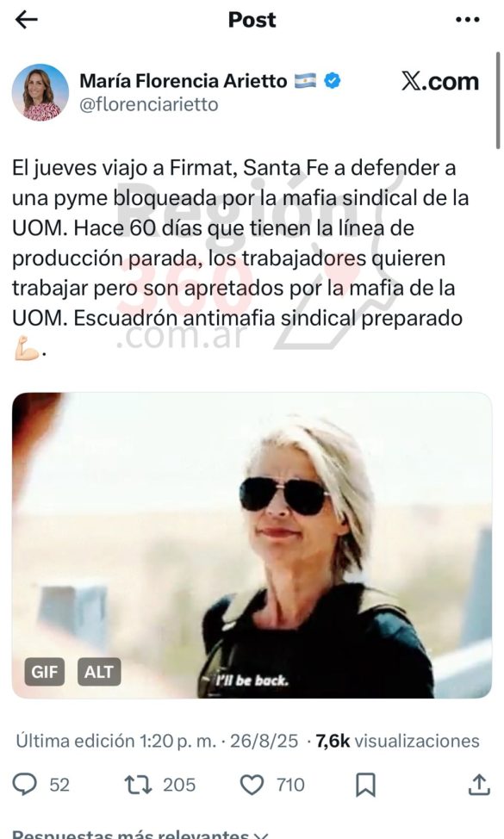Open the @florenciarietto handle link
This screenshot has width=504, height=839.
click(x=149, y=104)
